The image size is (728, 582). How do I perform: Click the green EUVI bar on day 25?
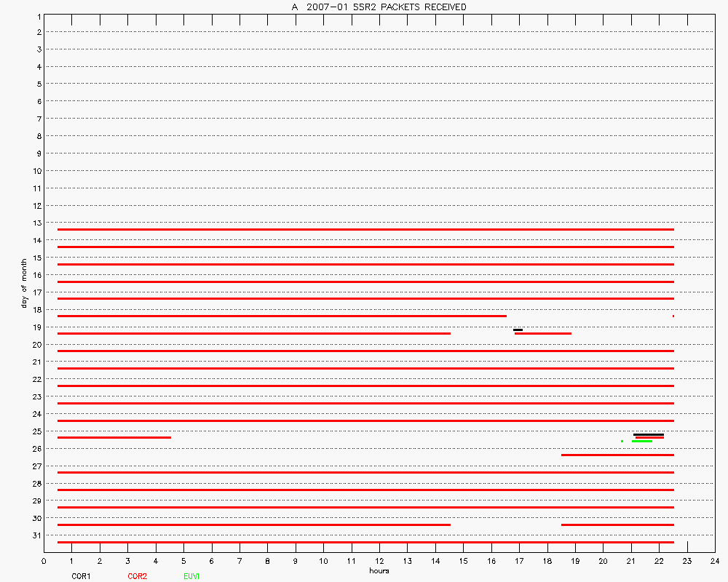(x=641, y=441)
